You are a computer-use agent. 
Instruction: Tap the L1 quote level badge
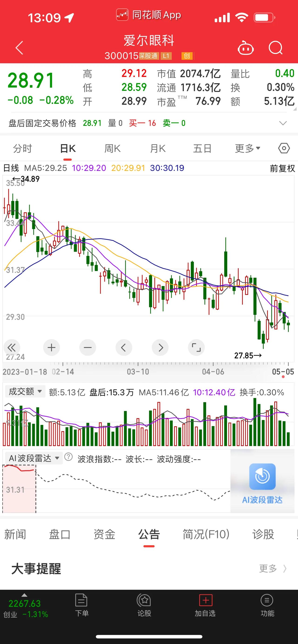click(166, 56)
